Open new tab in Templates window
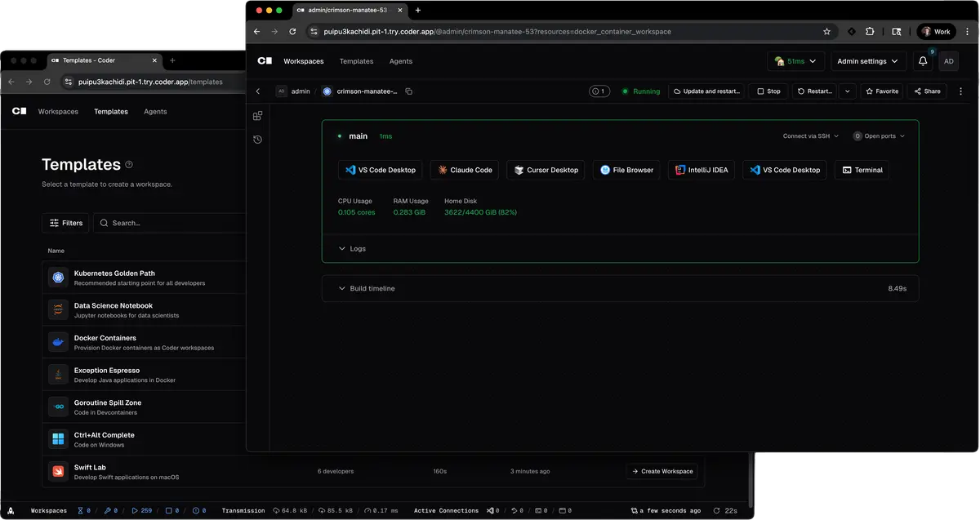 click(172, 60)
